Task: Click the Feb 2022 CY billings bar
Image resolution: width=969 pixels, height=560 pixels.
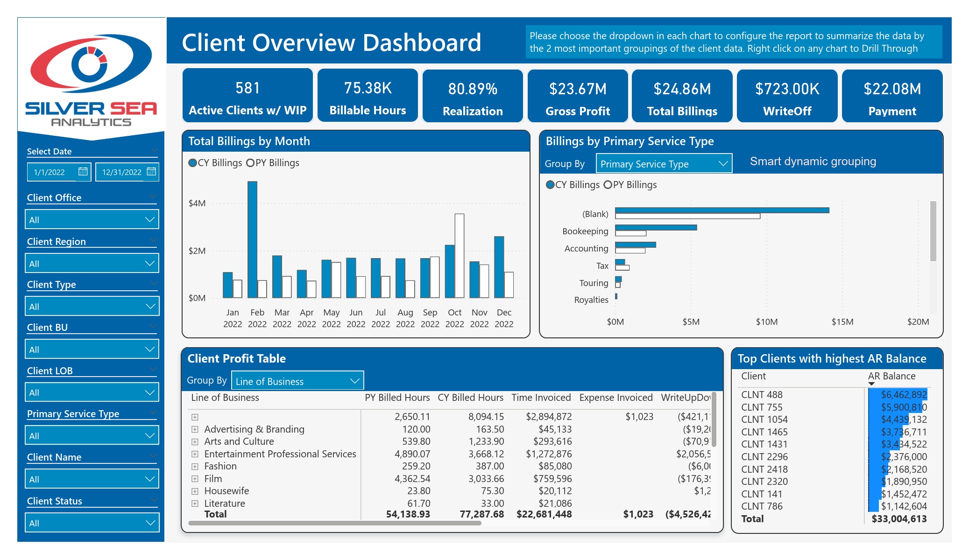Action: click(x=252, y=239)
